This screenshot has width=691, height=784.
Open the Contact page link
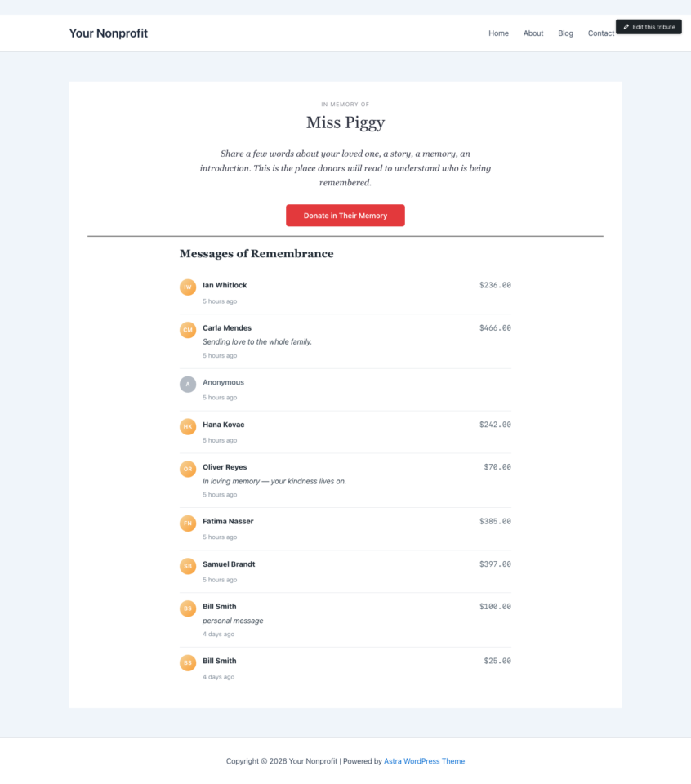tap(601, 33)
